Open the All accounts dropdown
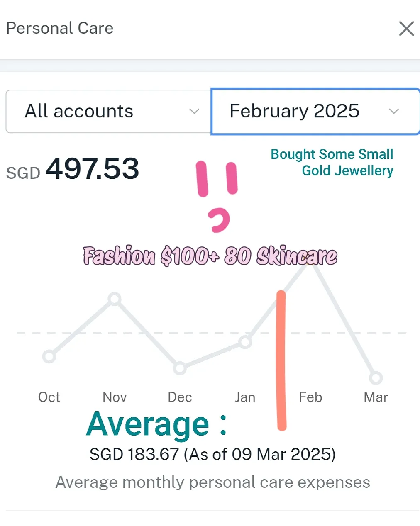Viewport: 420px width, 526px height. (109, 111)
